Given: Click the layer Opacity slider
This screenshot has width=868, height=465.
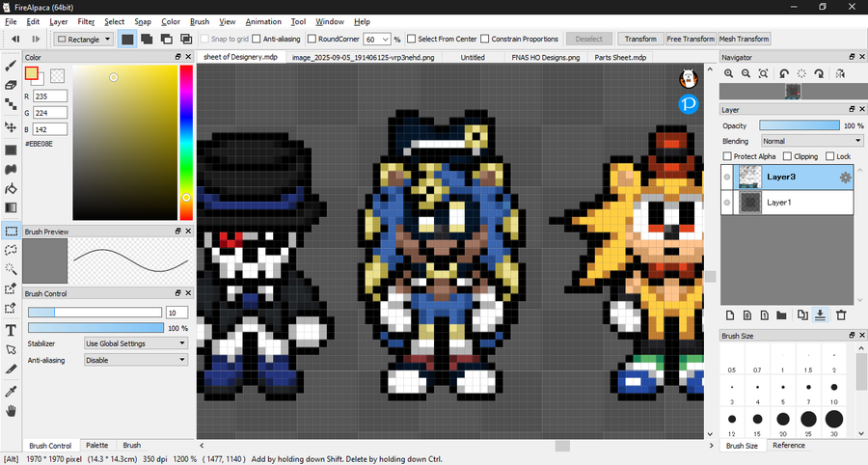Looking at the screenshot, I should pos(799,125).
